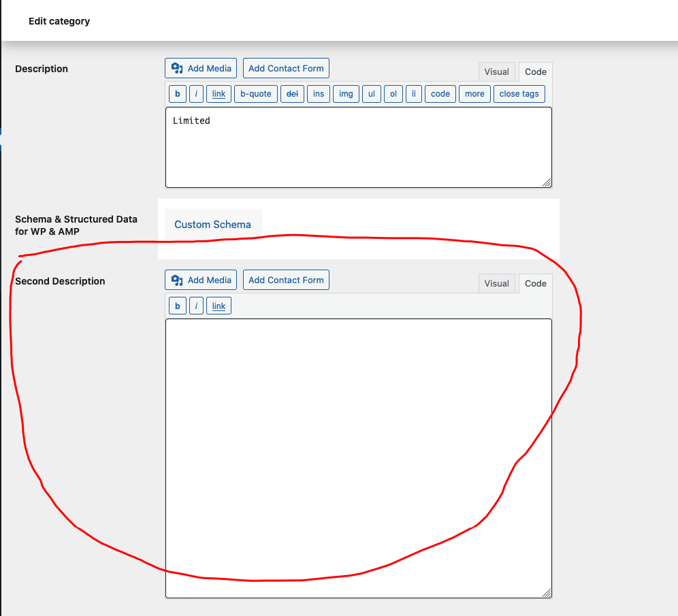
Task: Click italic 'i' in Second Description toolbar
Action: point(196,306)
